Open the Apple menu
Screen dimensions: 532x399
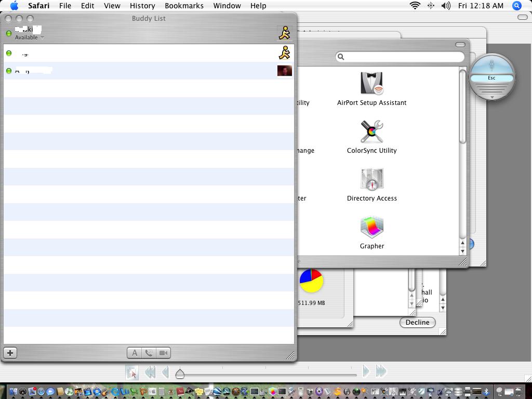(14, 6)
